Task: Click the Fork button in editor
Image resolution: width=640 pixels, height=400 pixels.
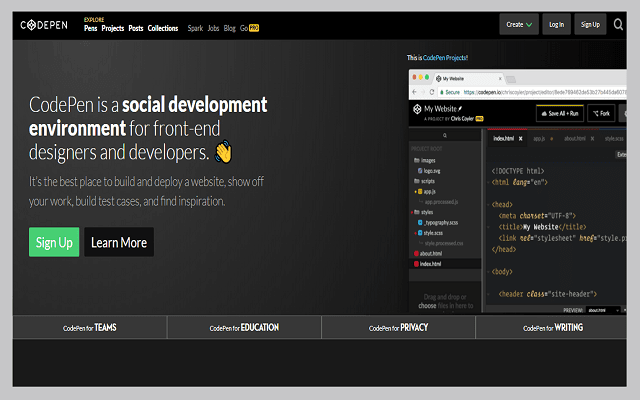Action: (x=603, y=113)
